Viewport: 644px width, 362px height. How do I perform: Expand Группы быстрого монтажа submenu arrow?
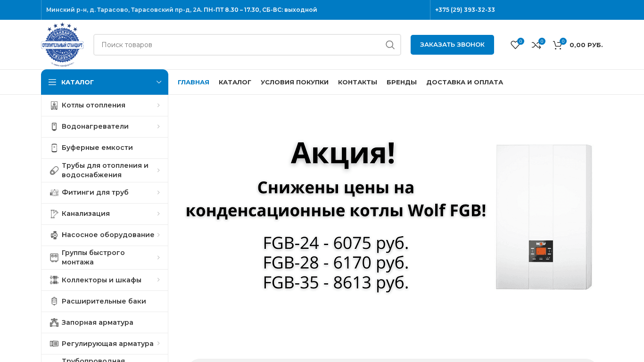(158, 258)
